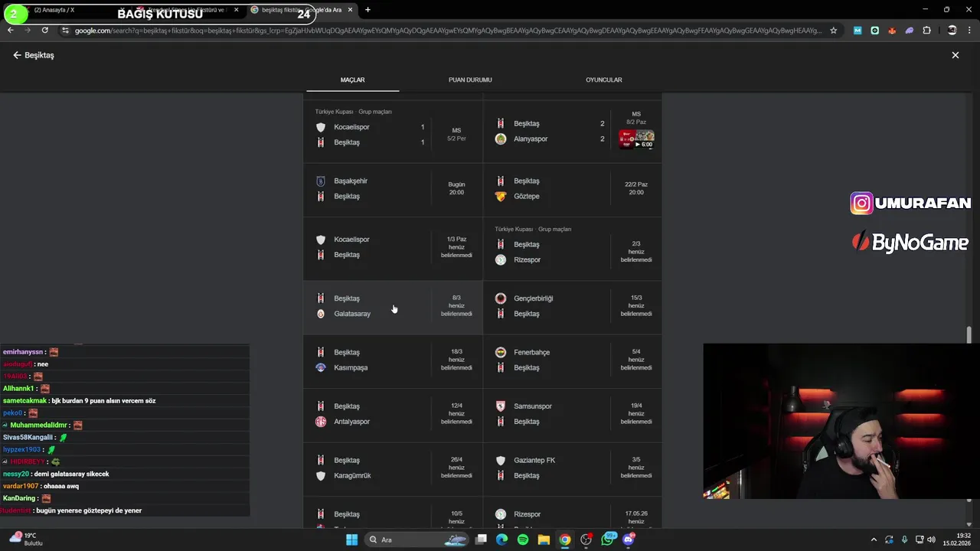Screen dimensions: 980x551
Task: Click "Antalyaspor" team name text
Action: (x=352, y=422)
